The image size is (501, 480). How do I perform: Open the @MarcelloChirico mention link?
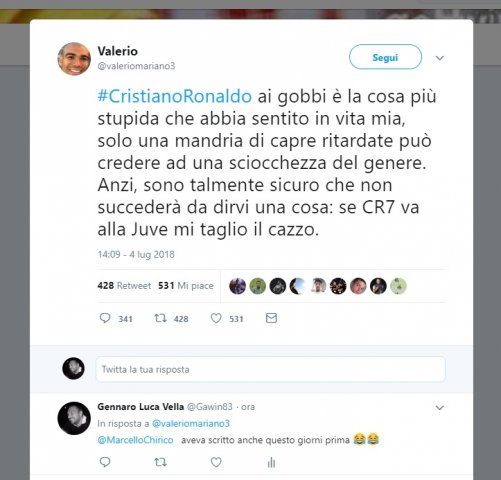135,440
